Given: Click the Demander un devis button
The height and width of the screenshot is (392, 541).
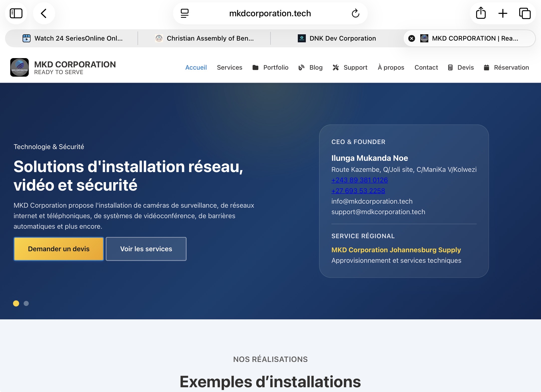Looking at the screenshot, I should click(x=59, y=249).
